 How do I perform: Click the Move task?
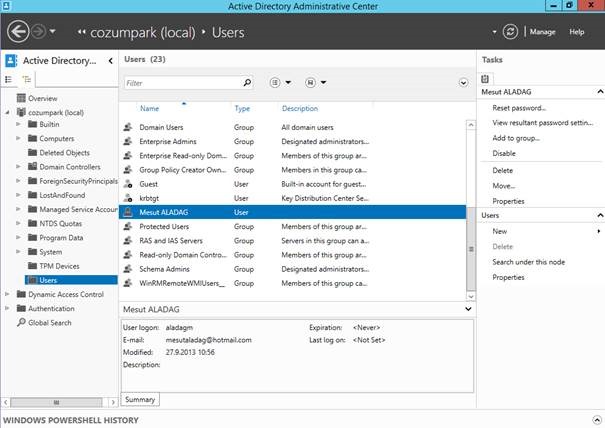pos(504,186)
